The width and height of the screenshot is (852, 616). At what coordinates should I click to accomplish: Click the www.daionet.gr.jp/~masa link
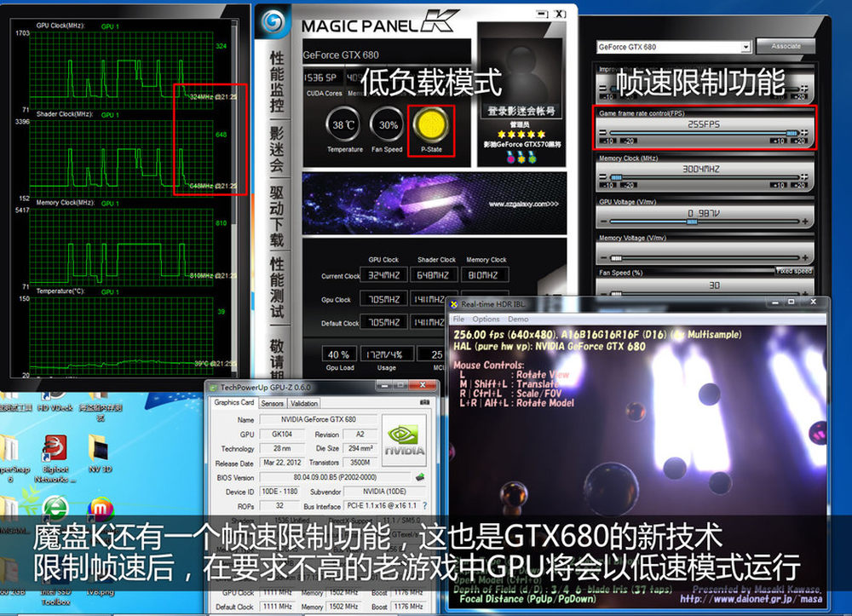point(751,599)
